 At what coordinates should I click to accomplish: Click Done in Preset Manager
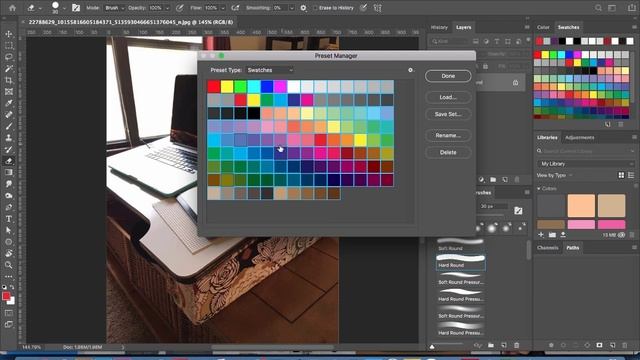click(448, 76)
